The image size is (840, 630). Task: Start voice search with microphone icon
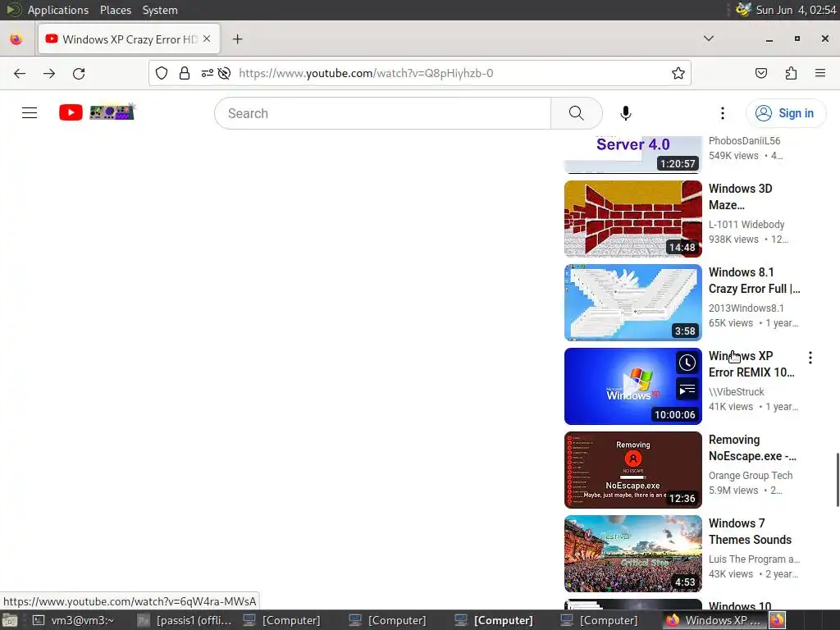point(625,113)
